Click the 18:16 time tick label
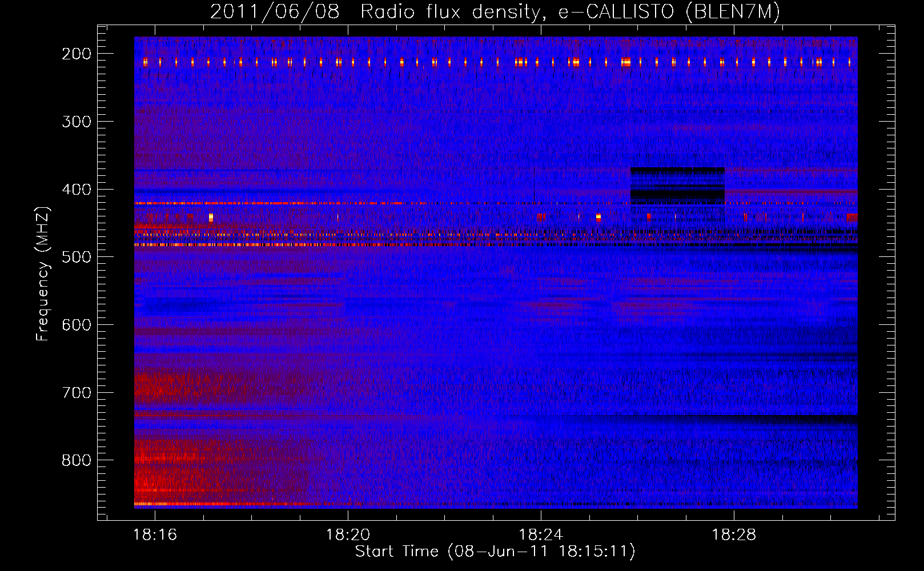The image size is (924, 571). coord(155,534)
